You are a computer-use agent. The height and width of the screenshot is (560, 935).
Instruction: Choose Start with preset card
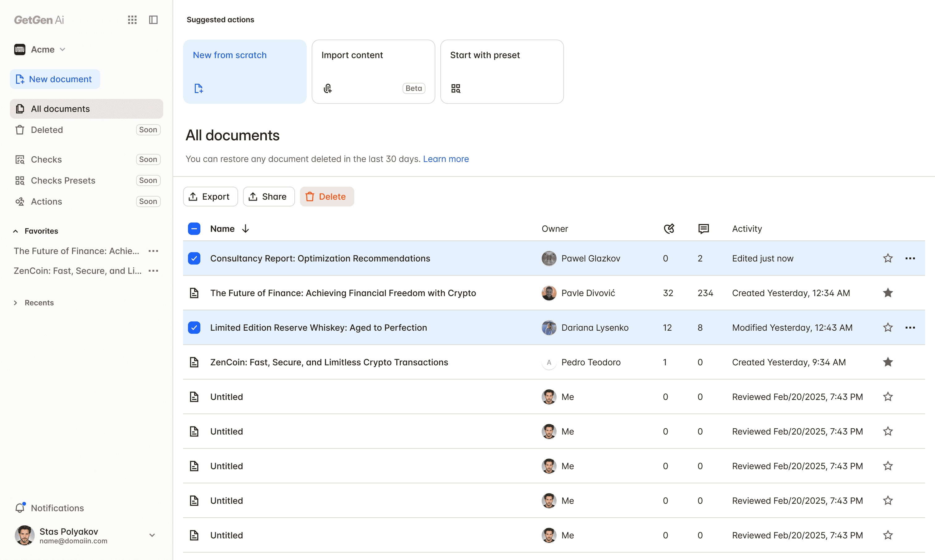click(502, 72)
